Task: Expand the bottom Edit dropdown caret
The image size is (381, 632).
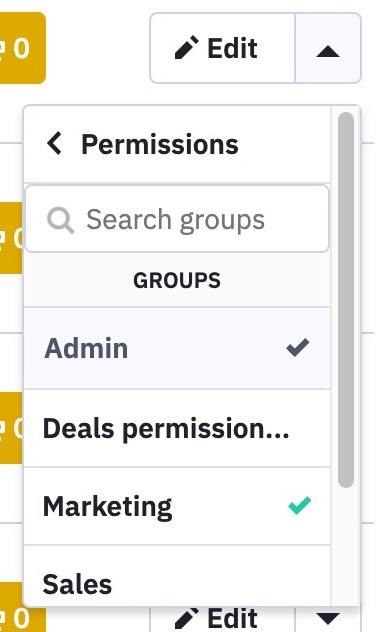Action: pyautogui.click(x=328, y=619)
